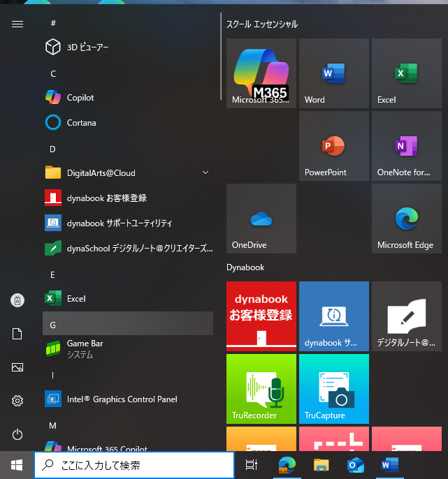Open Cortana from the app list
This screenshot has height=479, width=448.
(x=81, y=123)
